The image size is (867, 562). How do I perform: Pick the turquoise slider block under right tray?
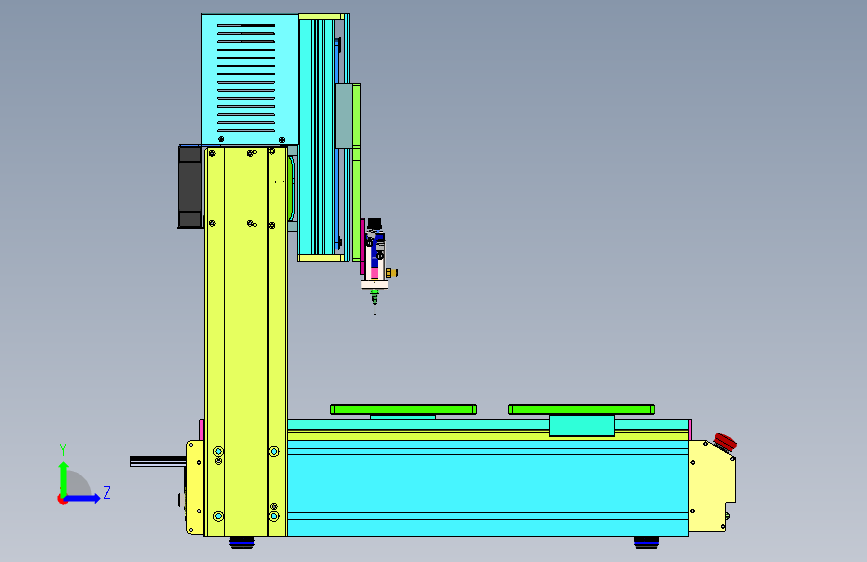[582, 425]
